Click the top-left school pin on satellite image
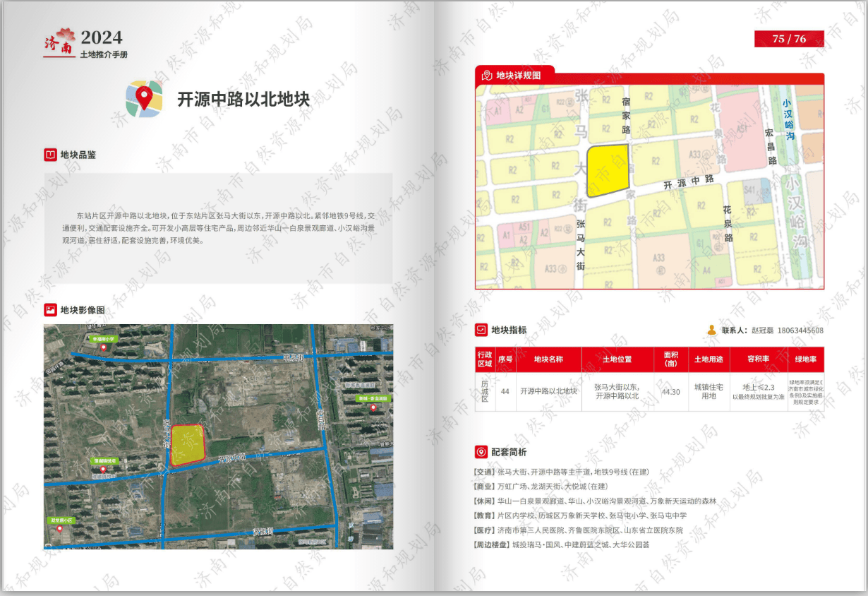 pyautogui.click(x=104, y=347)
